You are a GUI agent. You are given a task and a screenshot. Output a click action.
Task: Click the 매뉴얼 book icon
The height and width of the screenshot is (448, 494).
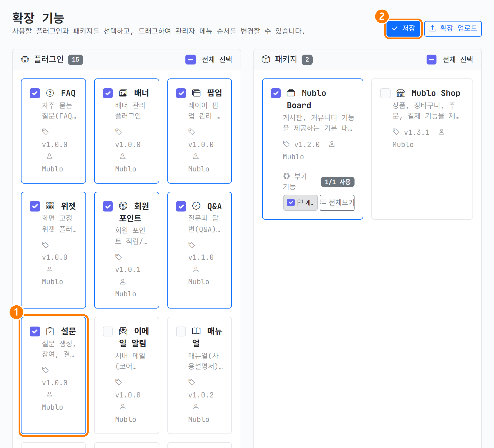coord(196,331)
